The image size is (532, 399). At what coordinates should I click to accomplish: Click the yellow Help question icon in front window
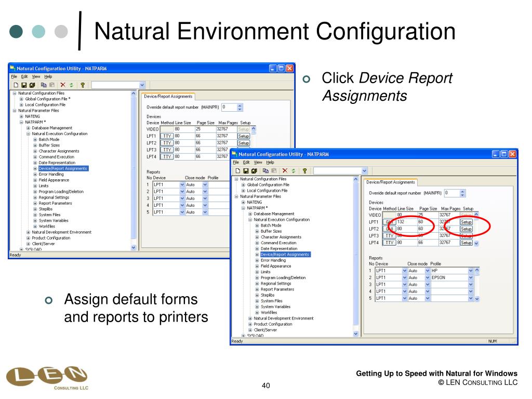[x=304, y=171]
